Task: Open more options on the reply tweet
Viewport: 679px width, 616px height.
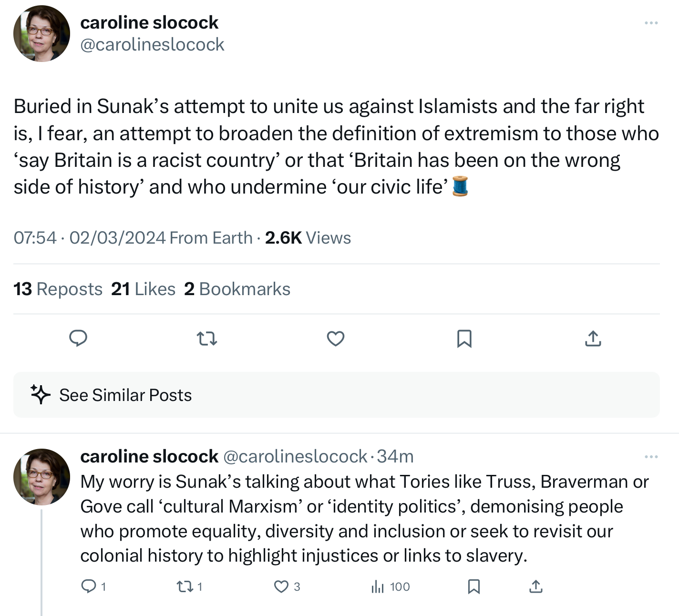Action: click(651, 457)
